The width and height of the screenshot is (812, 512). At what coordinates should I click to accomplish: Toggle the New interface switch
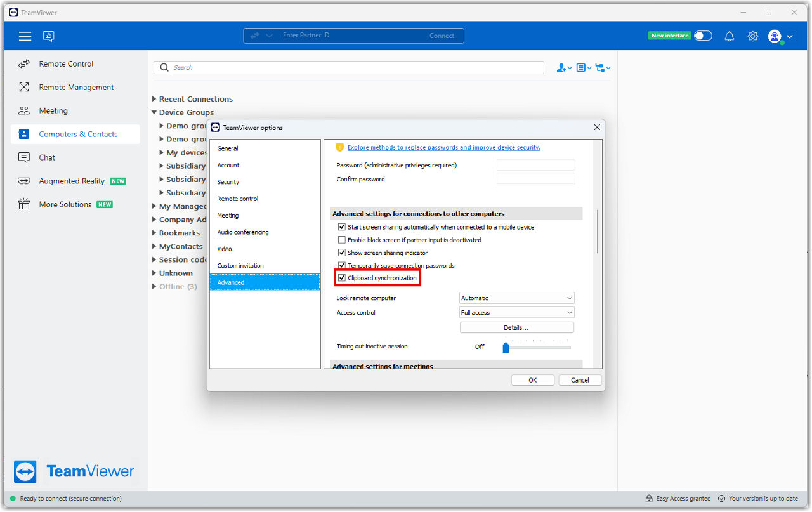(703, 36)
